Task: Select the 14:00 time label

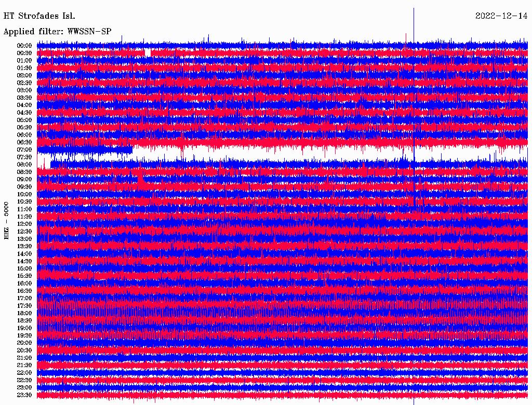Action: 24,254
